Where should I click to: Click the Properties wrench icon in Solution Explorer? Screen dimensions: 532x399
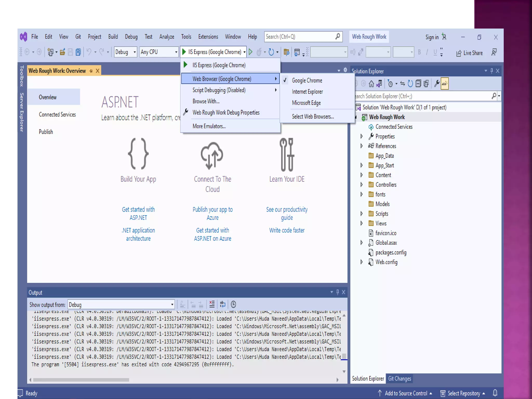click(437, 84)
